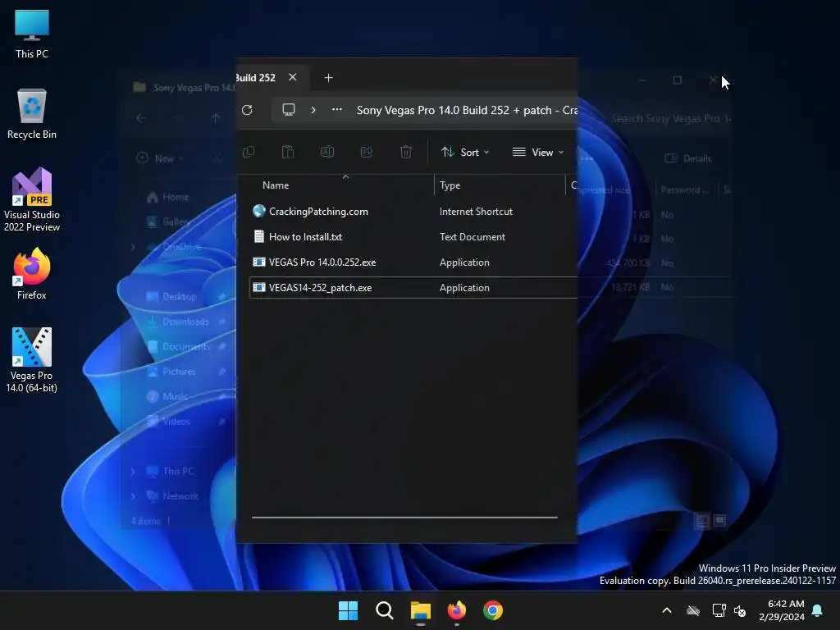Viewport: 840px width, 630px height.
Task: Click Music in background window sidebar
Action: point(175,396)
